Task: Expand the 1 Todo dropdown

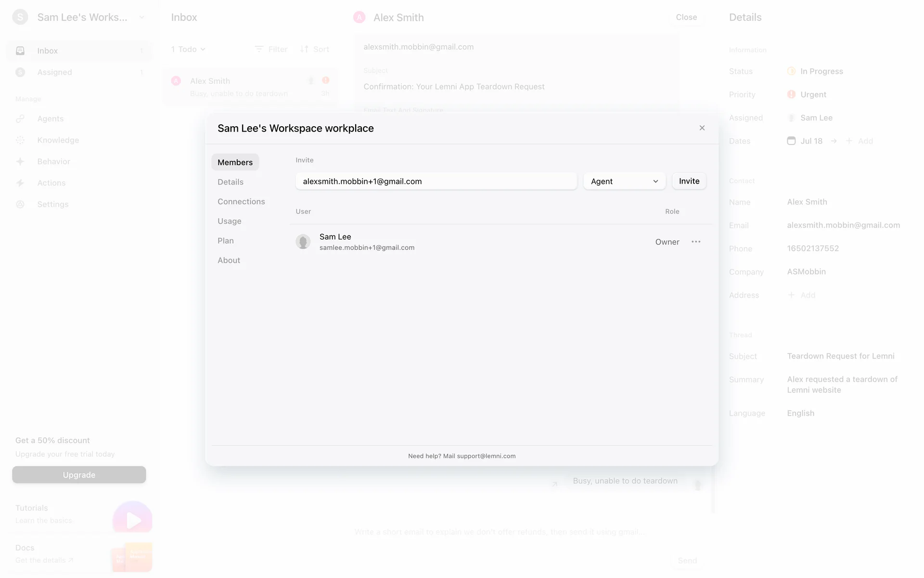Action: click(x=188, y=49)
